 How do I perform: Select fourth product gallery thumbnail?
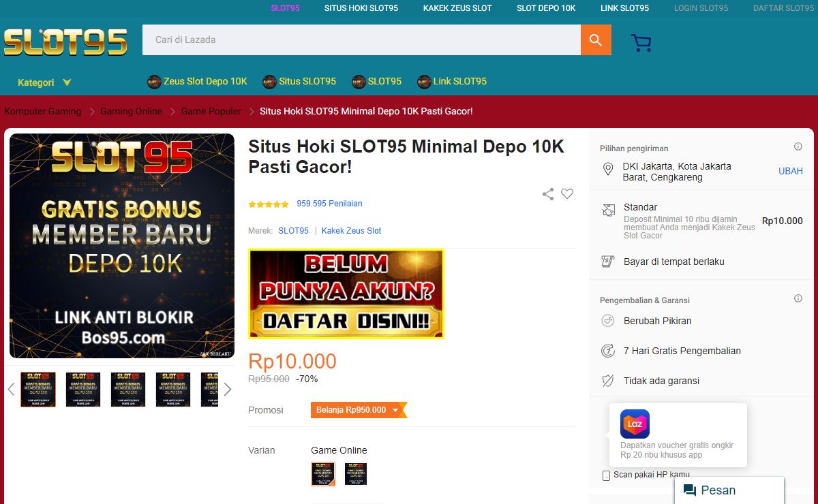(173, 390)
